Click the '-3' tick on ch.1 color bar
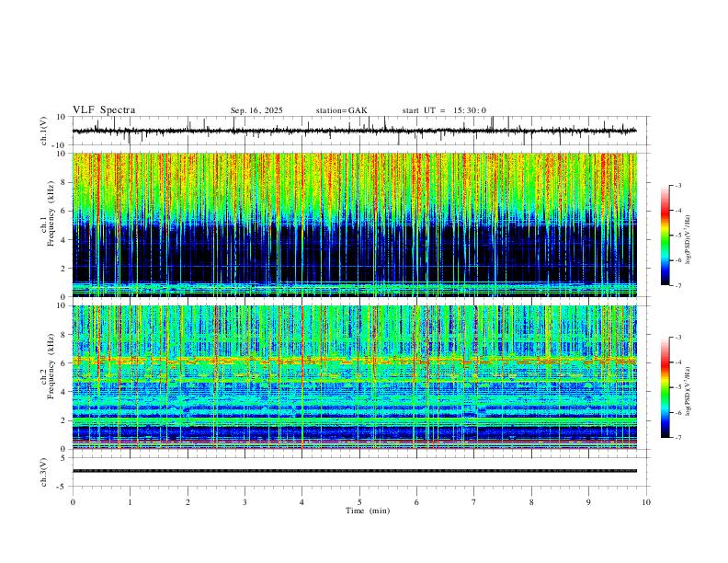The height and width of the screenshot is (563, 728). tap(677, 185)
